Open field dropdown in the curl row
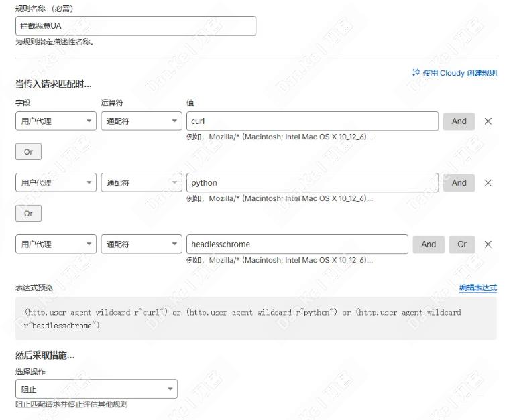The width and height of the screenshot is (507, 420). click(x=56, y=121)
